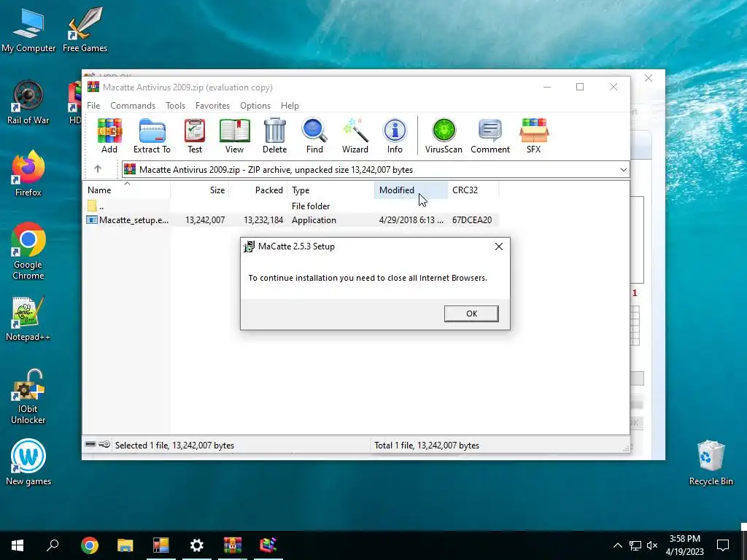Click the Add toolbar icon in WinRAR

point(109,136)
